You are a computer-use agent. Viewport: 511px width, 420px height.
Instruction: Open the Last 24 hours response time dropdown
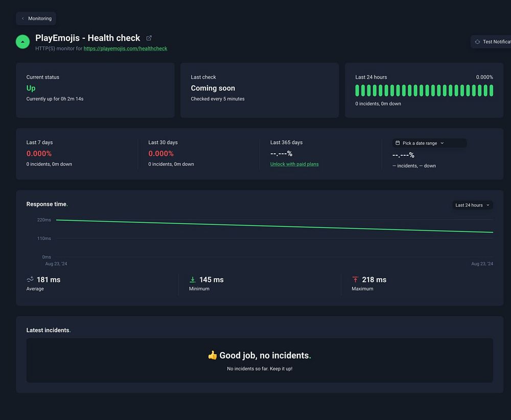[x=472, y=205]
